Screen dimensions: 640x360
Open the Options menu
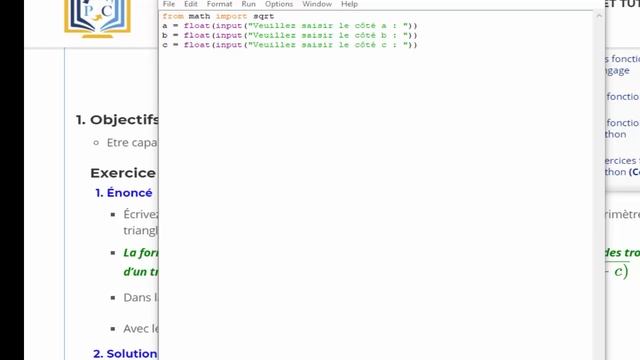pos(279,4)
